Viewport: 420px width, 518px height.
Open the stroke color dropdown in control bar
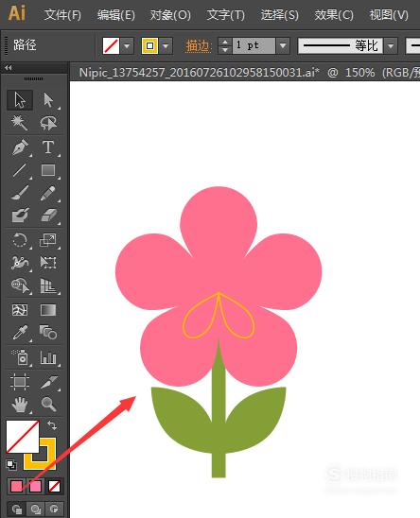click(x=166, y=45)
